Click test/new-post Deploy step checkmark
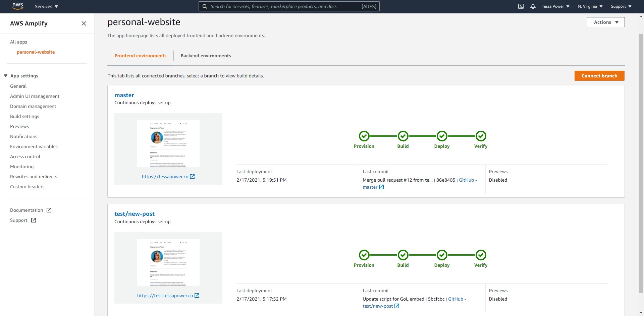The width and height of the screenshot is (644, 316). pos(442,255)
